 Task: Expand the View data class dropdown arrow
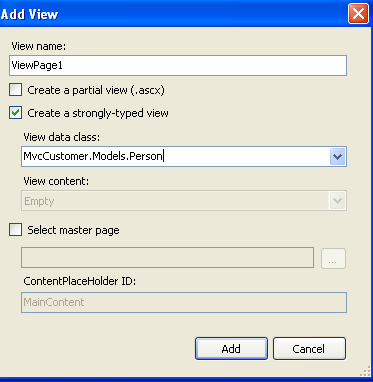(337, 156)
